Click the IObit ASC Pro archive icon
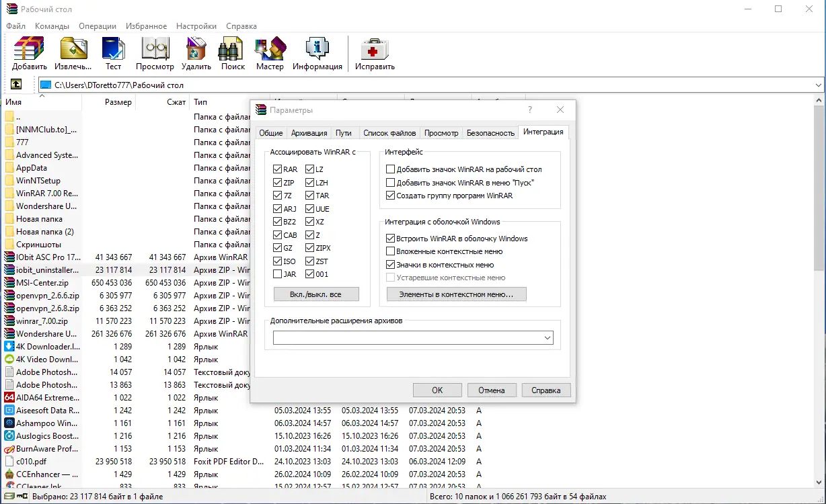This screenshot has height=504, width=826. pos(9,257)
